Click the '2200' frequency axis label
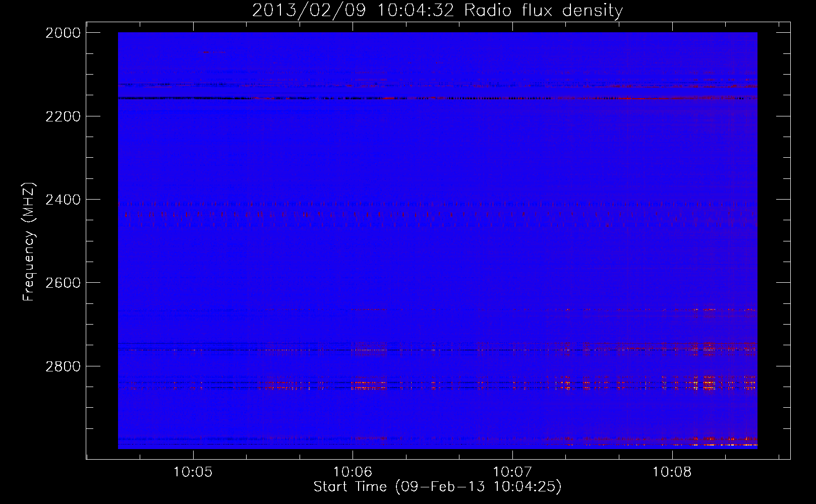 point(63,116)
